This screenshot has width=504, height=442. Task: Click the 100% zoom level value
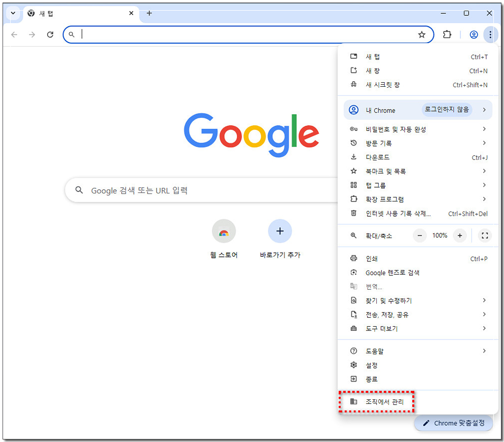click(x=440, y=235)
